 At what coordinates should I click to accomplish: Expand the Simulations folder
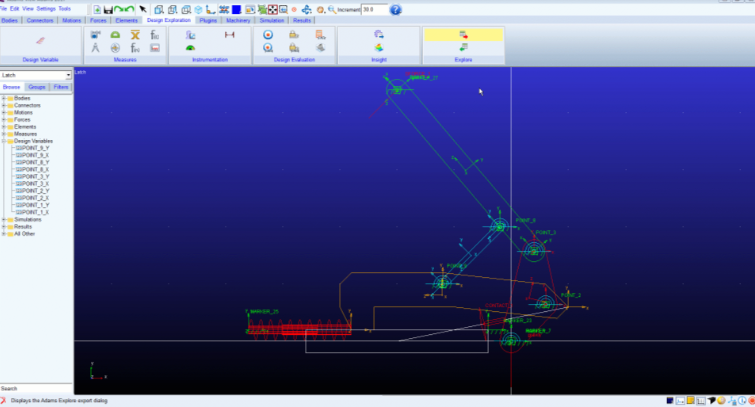[4, 219]
